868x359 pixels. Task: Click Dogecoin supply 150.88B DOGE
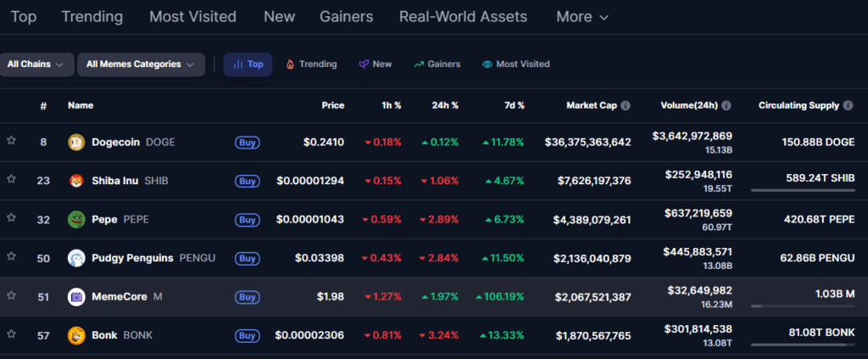click(x=818, y=143)
